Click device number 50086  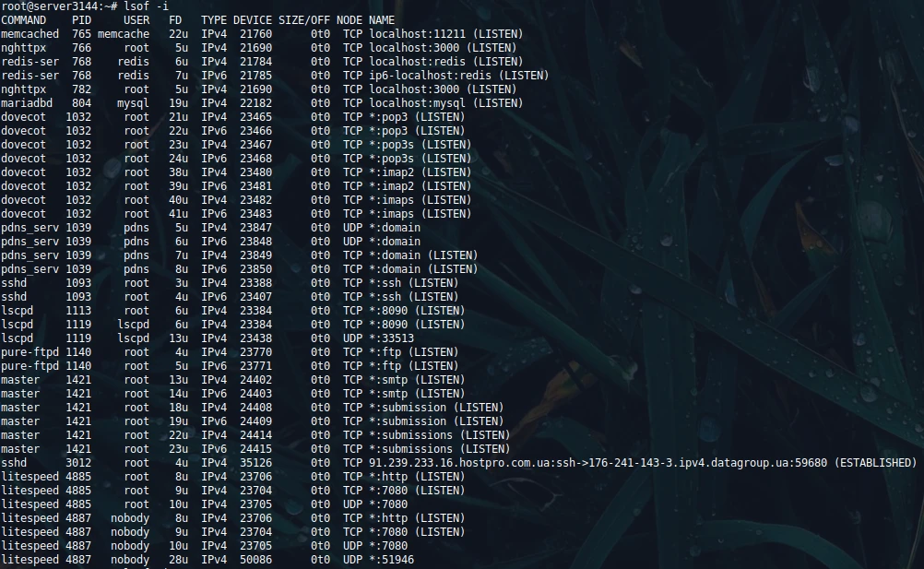click(x=255, y=560)
